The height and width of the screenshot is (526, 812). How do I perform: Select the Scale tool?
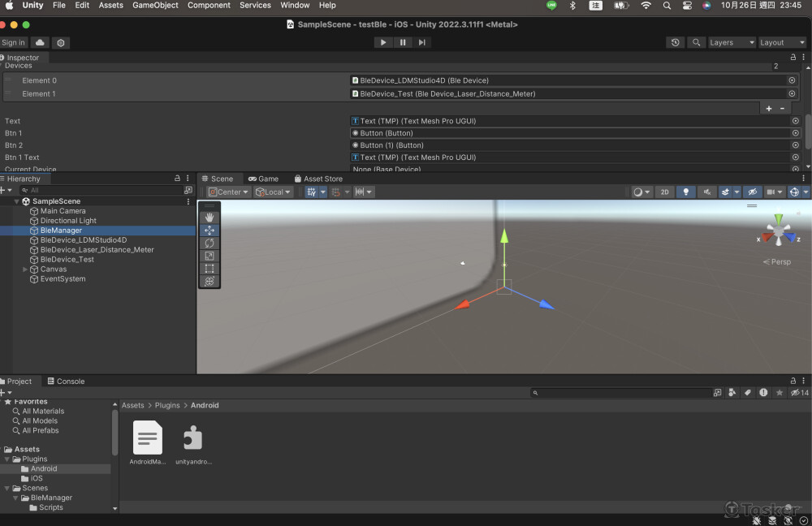point(209,256)
